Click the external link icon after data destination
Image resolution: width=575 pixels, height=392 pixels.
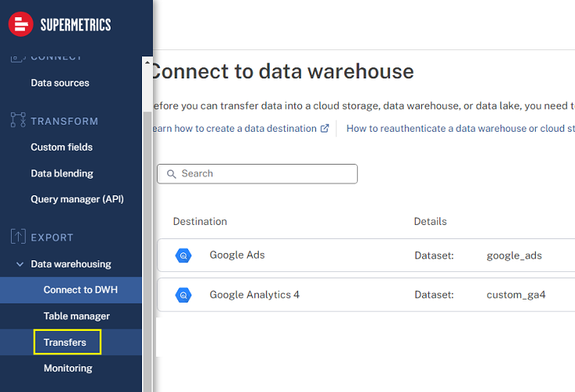pyautogui.click(x=325, y=129)
